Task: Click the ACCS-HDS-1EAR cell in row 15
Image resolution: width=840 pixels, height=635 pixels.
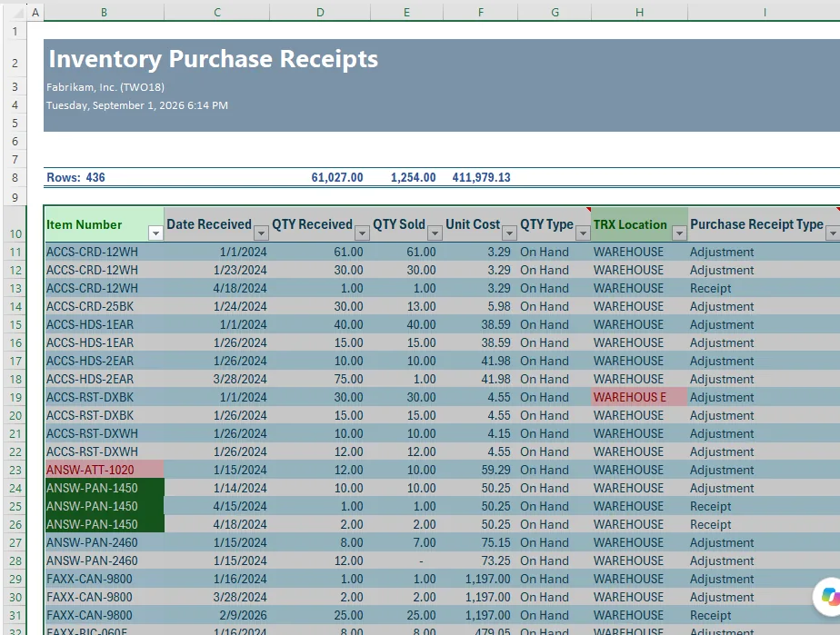Action: (104, 324)
